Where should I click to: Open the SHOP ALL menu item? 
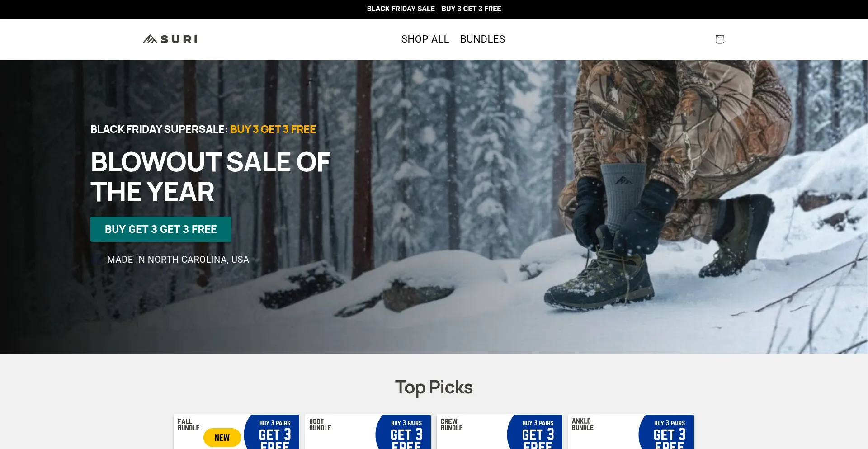(x=425, y=39)
